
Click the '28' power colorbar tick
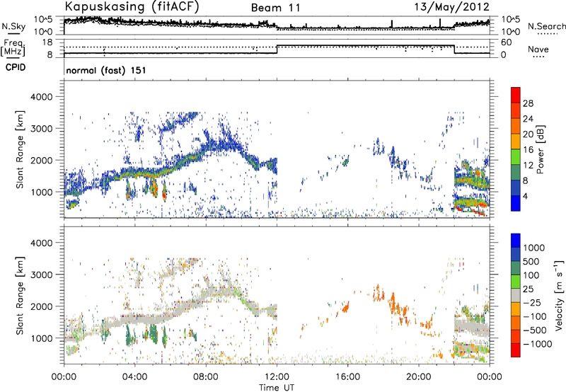tap(528, 103)
